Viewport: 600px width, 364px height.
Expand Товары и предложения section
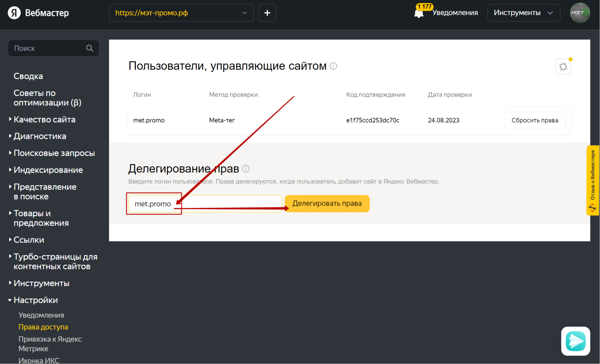click(x=41, y=218)
